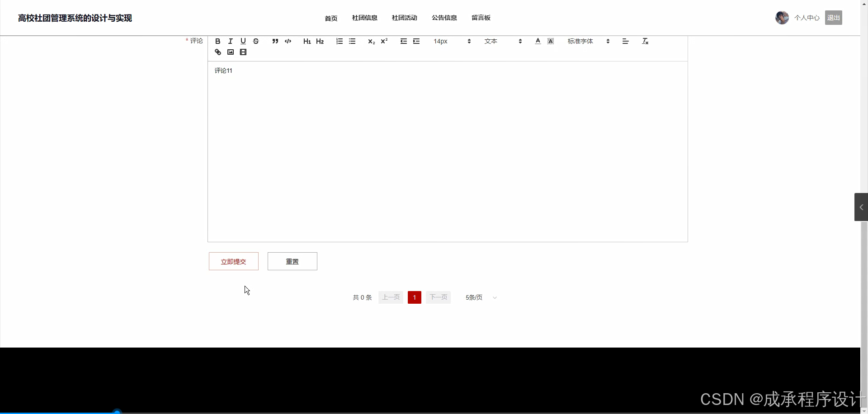The height and width of the screenshot is (414, 868).
Task: Insert a video into the comment
Action: point(243,52)
